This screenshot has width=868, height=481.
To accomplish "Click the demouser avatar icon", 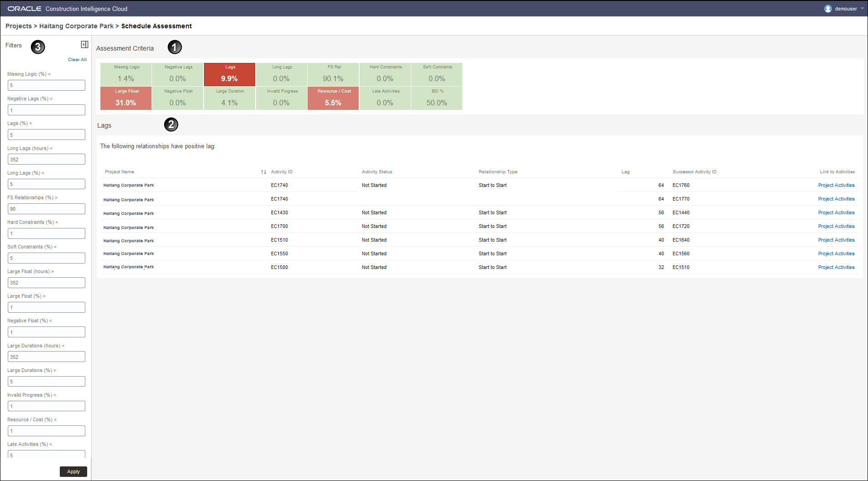I will point(827,8).
